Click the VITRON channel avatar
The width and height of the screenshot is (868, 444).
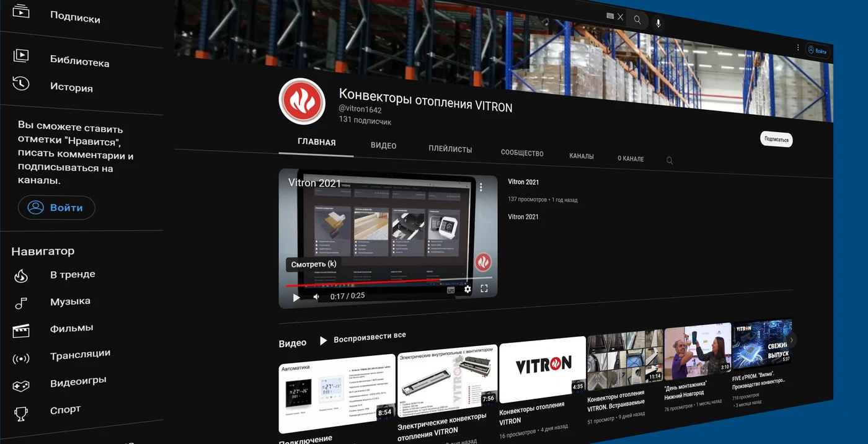click(302, 101)
